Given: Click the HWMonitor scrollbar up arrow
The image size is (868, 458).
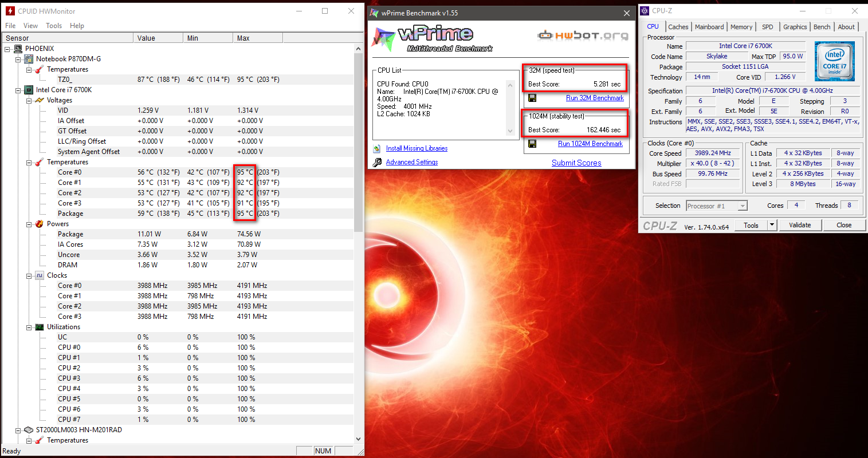Looking at the screenshot, I should point(359,48).
